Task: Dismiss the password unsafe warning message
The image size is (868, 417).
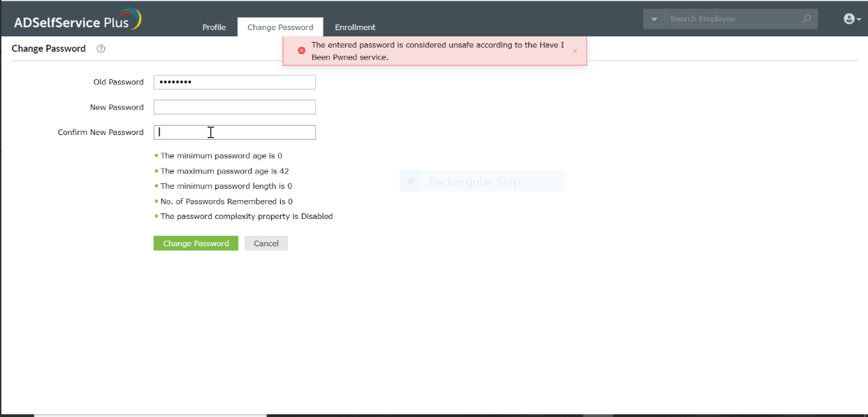Action: tap(575, 50)
